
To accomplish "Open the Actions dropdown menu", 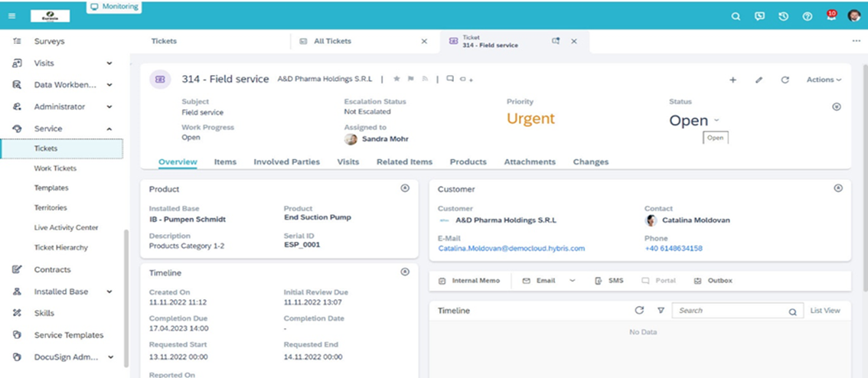I will [824, 80].
